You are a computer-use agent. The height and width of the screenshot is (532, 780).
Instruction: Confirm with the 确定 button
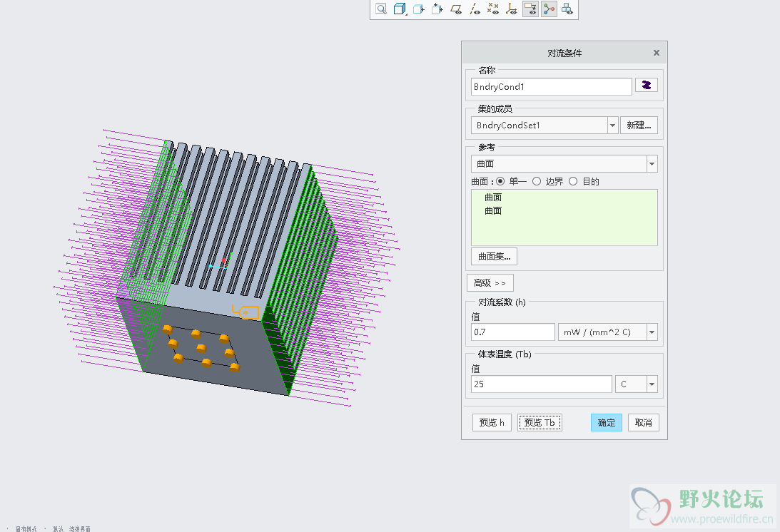607,423
